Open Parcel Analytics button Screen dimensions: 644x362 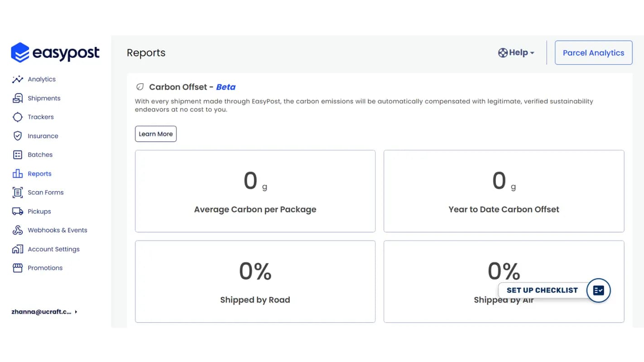(x=593, y=53)
